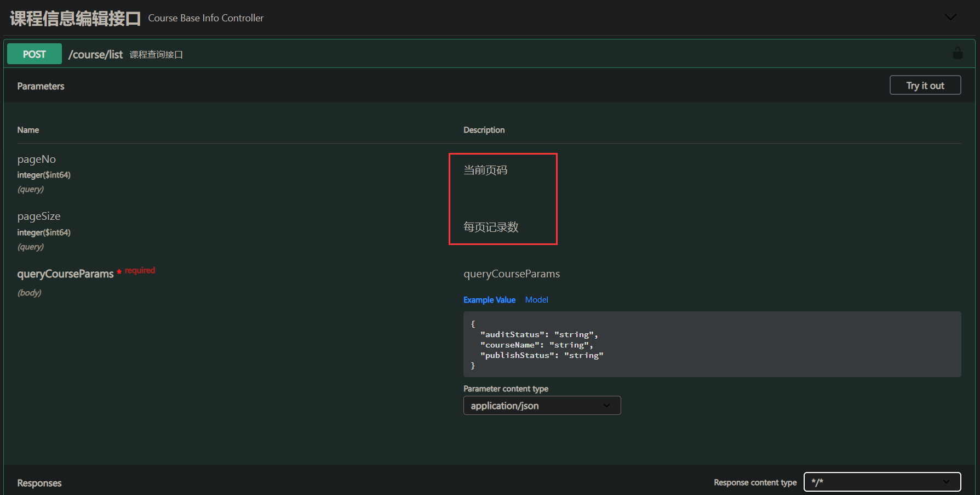Viewport: 980px width, 495px height.
Task: Click the Course Base Info Controller description
Action: coord(205,18)
